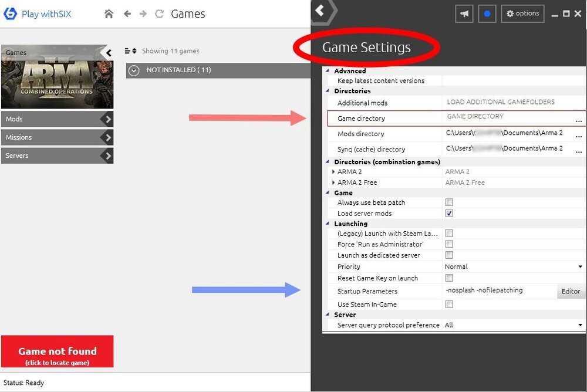587x392 pixels.
Task: Open the Missions section
Action: [58, 137]
